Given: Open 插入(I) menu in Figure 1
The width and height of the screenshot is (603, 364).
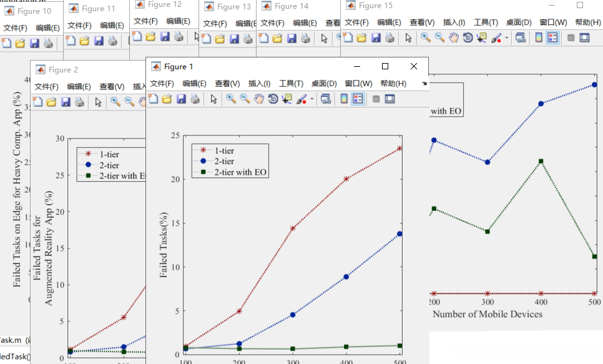Looking at the screenshot, I should pos(259,84).
